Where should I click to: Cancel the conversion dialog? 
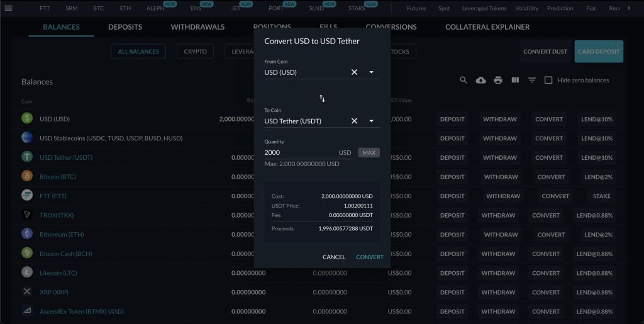pyautogui.click(x=334, y=257)
